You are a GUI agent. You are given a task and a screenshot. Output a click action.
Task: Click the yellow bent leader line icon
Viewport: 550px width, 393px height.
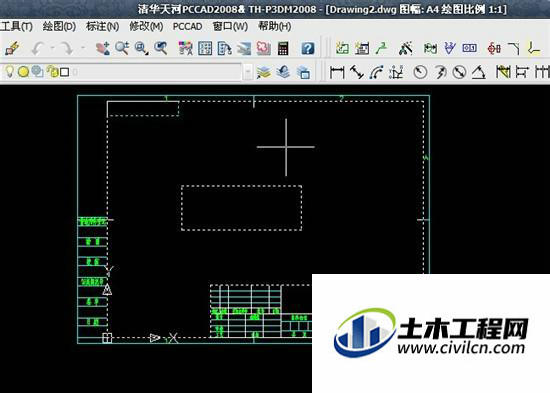pos(534,48)
